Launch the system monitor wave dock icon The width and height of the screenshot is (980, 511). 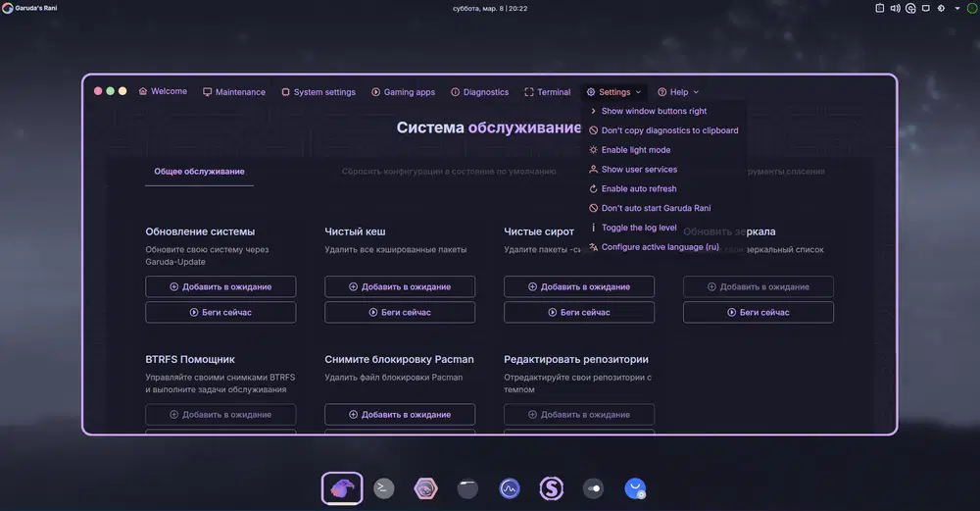(510, 488)
